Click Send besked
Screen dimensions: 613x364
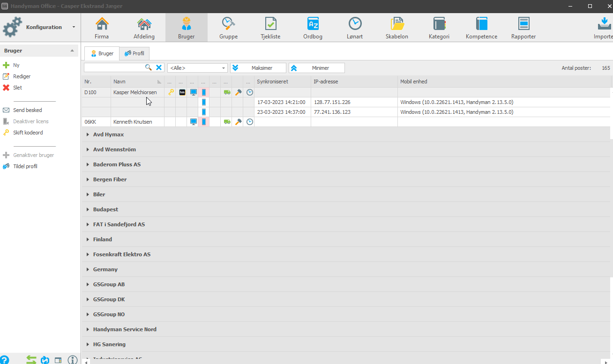(x=22, y=110)
